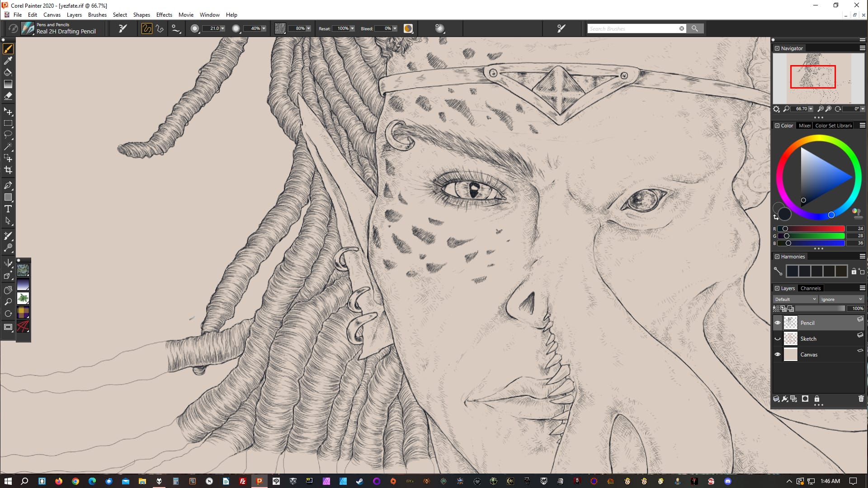Delete layer with trash icon
Image resolution: width=868 pixels, height=488 pixels.
coord(861,399)
